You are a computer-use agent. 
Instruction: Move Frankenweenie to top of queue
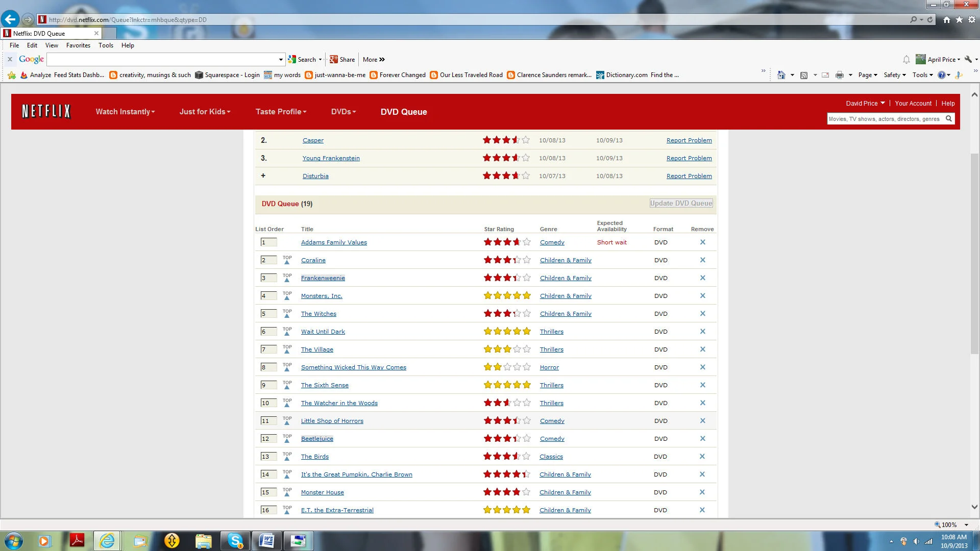(287, 278)
